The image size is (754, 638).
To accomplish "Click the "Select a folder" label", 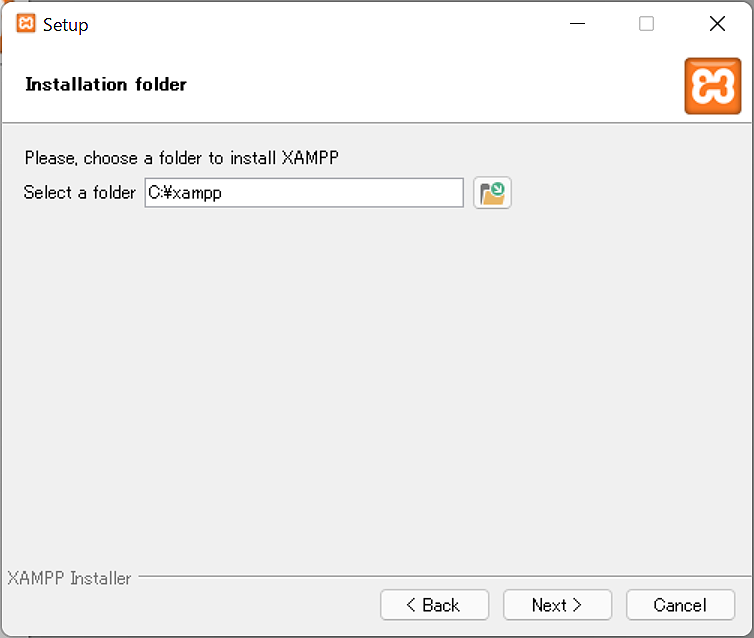I will 79,193.
